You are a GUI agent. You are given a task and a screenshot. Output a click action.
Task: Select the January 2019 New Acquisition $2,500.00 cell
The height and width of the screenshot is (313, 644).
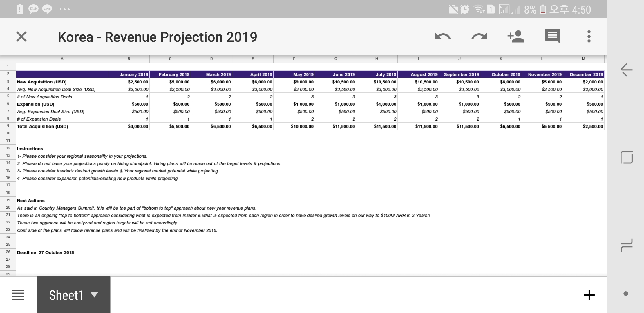(129, 82)
